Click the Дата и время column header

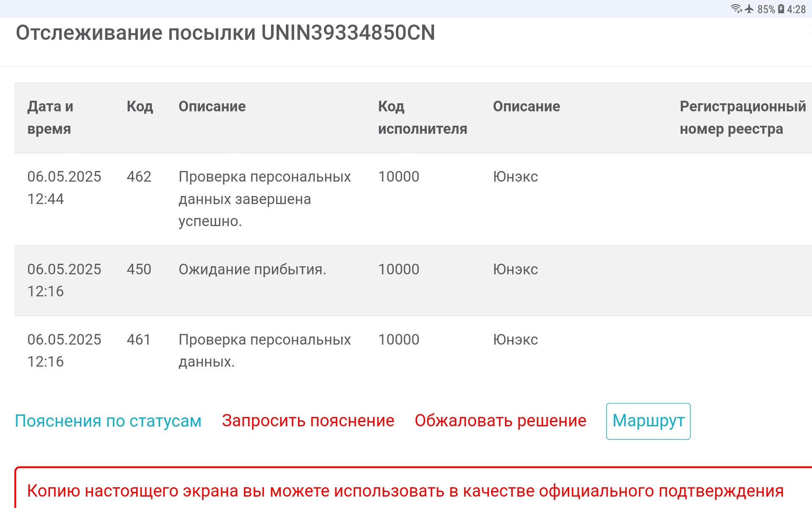[x=50, y=118]
